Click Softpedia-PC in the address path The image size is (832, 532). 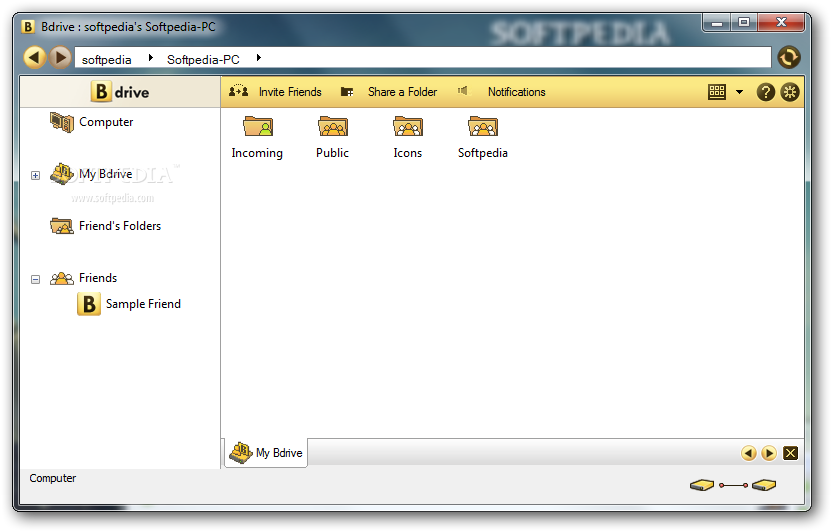click(203, 60)
